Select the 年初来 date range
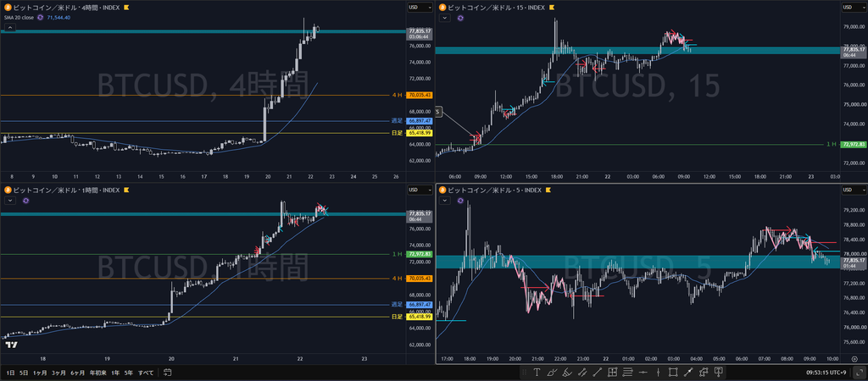Image resolution: width=868 pixels, height=381 pixels. pos(98,373)
